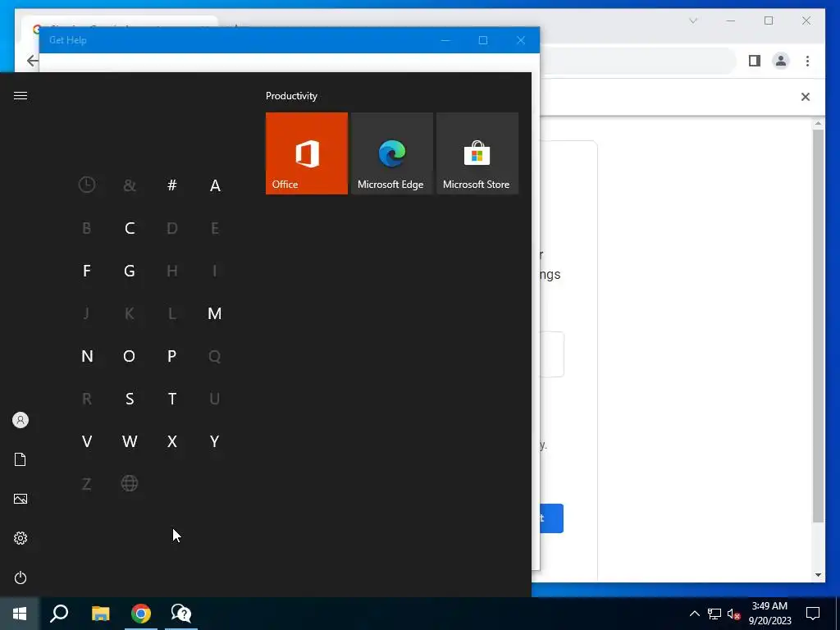
Task: Click muted volume tray icon
Action: click(x=733, y=614)
